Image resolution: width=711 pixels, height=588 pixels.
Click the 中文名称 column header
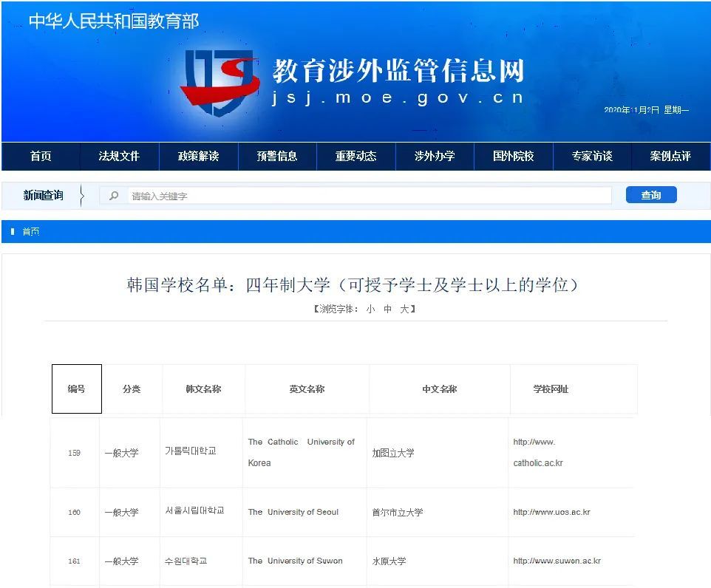[440, 389]
